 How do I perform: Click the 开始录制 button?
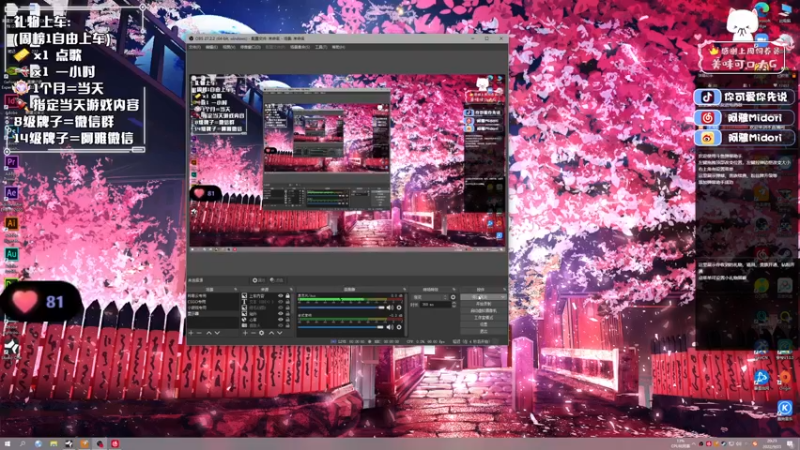(484, 304)
